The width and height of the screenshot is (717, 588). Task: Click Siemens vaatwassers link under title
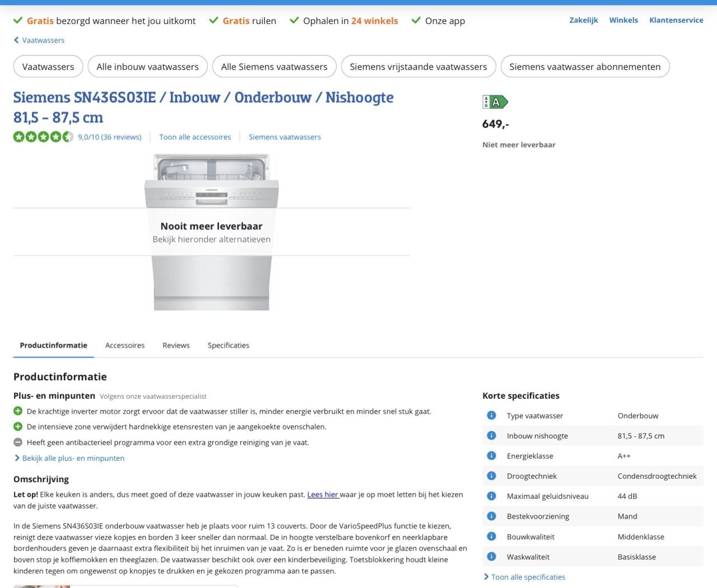point(285,137)
